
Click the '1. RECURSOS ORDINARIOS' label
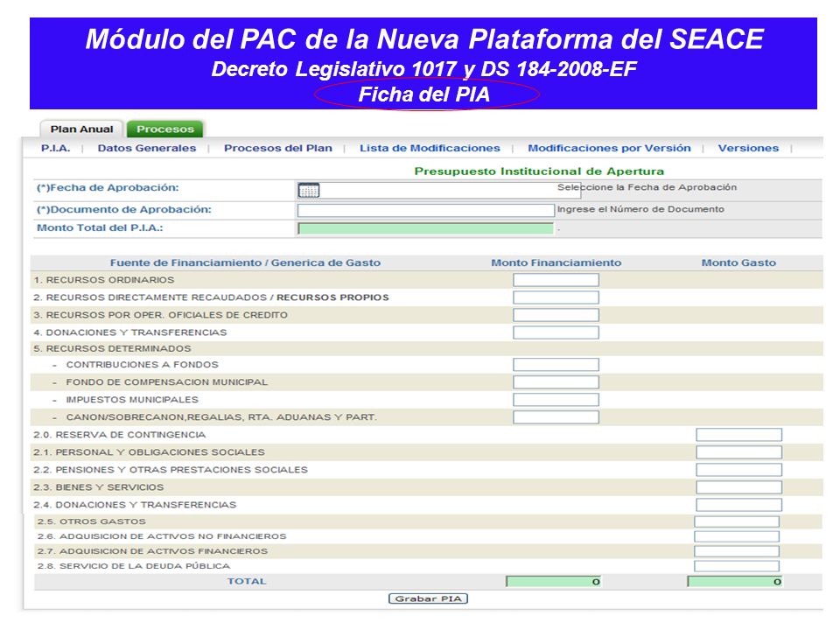(x=104, y=280)
